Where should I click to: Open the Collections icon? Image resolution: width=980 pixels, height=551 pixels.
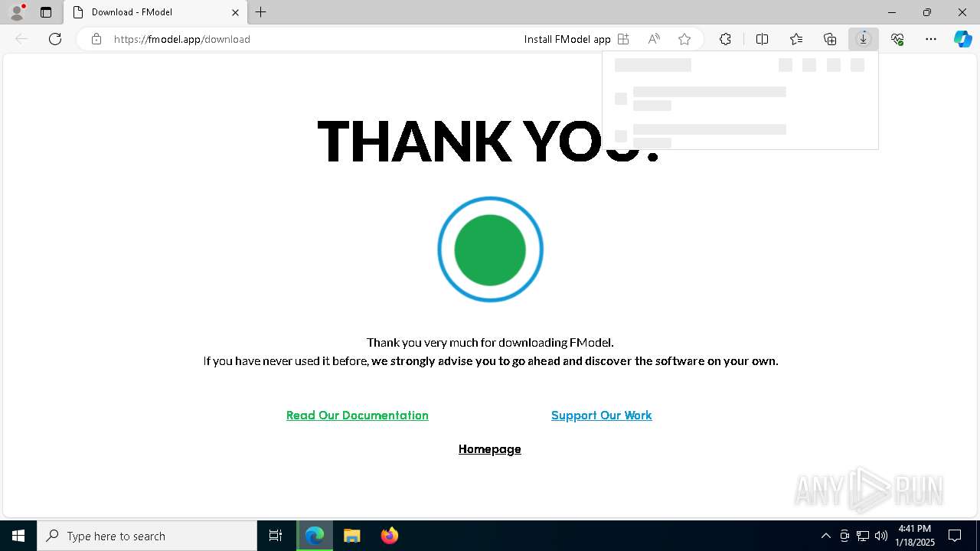(830, 39)
